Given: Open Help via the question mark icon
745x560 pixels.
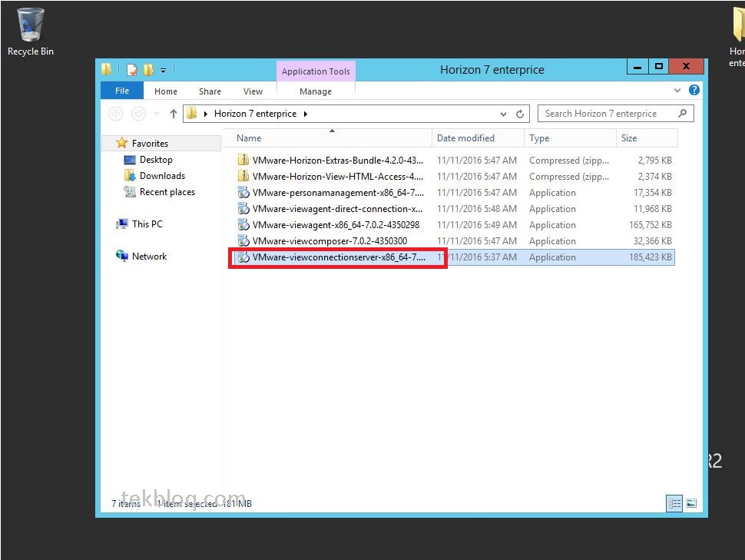Looking at the screenshot, I should pyautogui.click(x=694, y=90).
